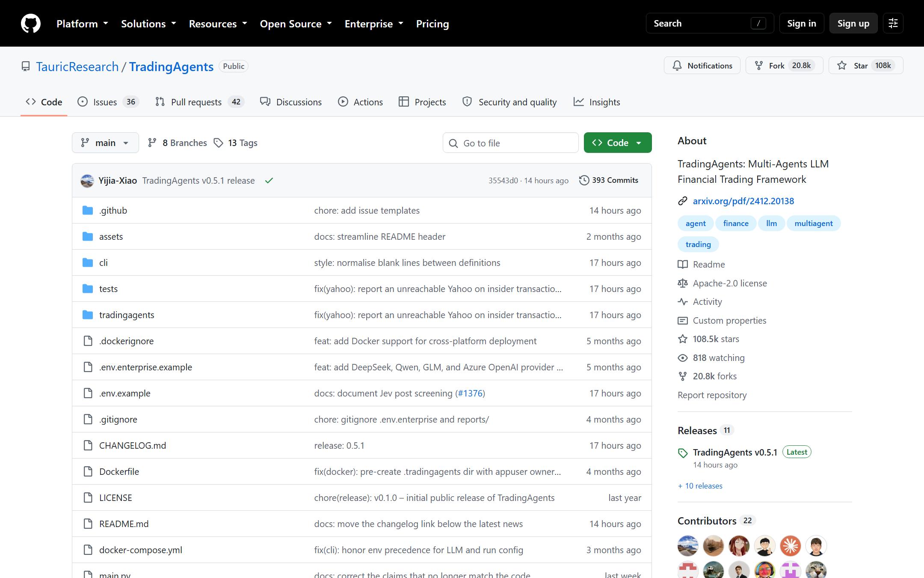Click the Yijia-Xiao avatar in commit row
This screenshot has width=924, height=578.
tap(87, 181)
